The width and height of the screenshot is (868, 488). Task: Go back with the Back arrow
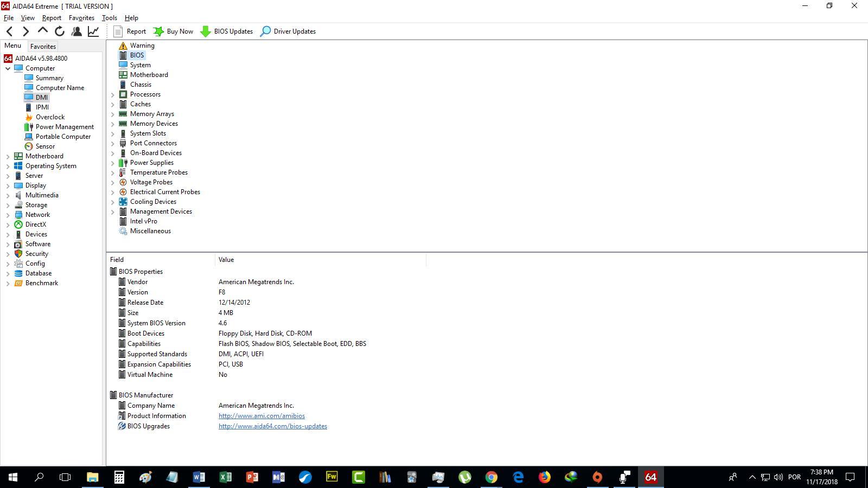9,31
